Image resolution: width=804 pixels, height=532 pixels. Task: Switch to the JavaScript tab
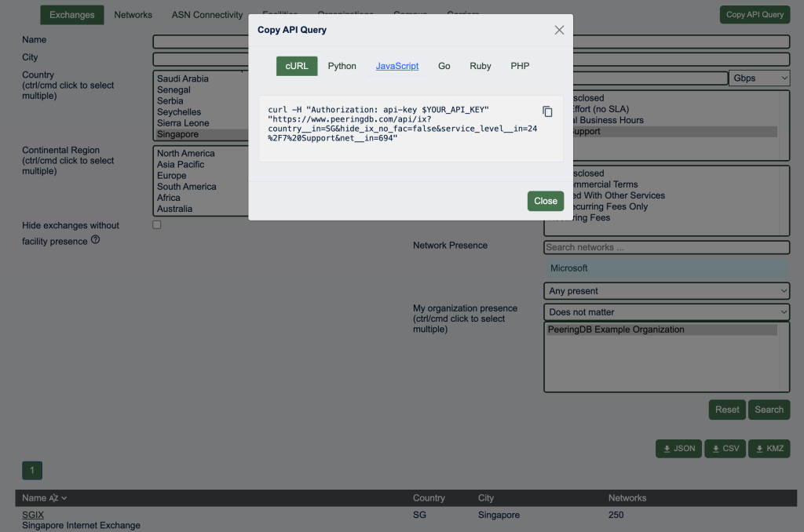(397, 66)
